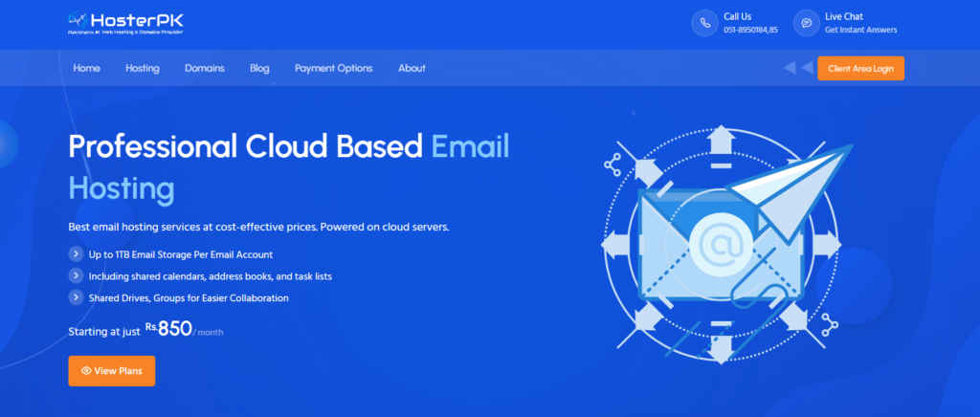Click chevron icon beside Shared Drives item

(76, 297)
